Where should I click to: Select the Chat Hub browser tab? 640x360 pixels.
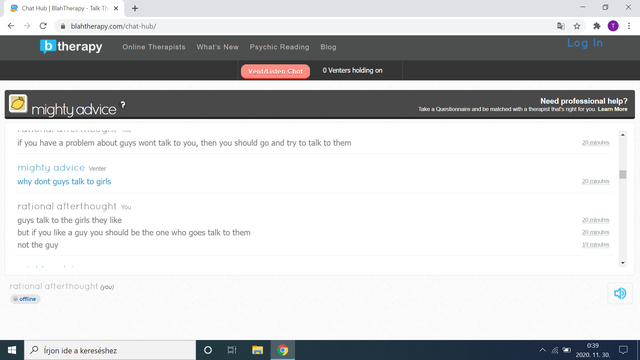(64, 8)
